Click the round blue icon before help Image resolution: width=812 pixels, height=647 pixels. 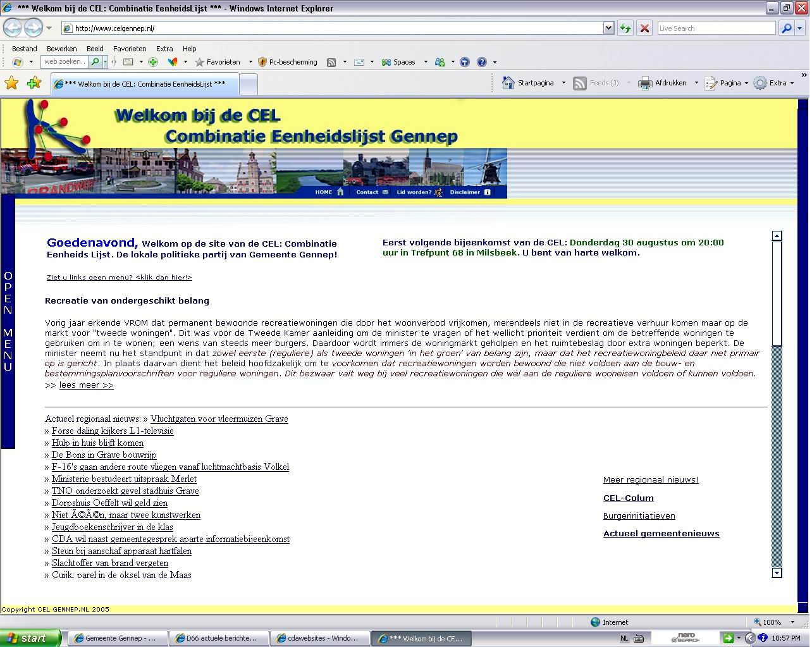coord(465,62)
